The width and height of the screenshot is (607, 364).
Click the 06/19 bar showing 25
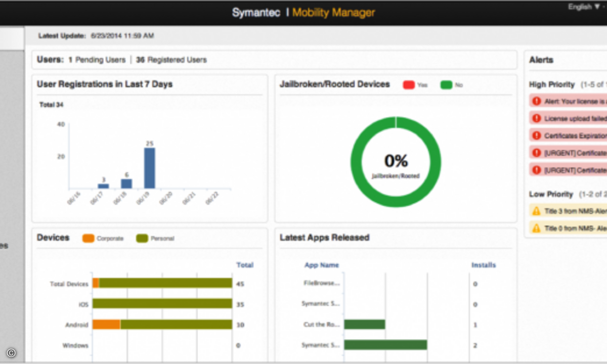(150, 168)
